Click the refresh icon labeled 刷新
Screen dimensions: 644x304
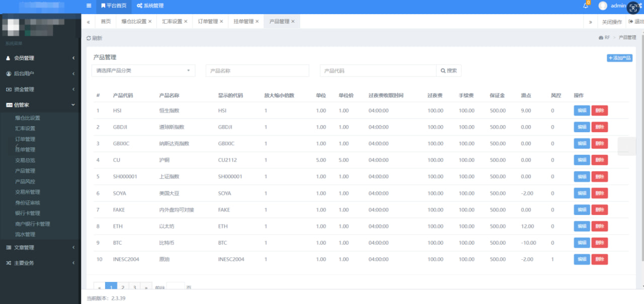click(x=94, y=38)
